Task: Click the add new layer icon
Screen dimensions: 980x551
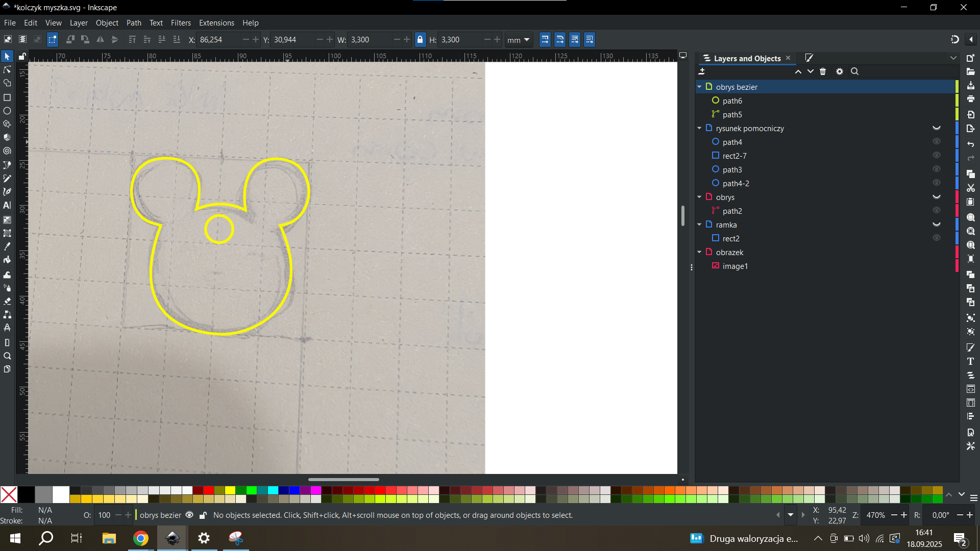Action: coord(702,71)
